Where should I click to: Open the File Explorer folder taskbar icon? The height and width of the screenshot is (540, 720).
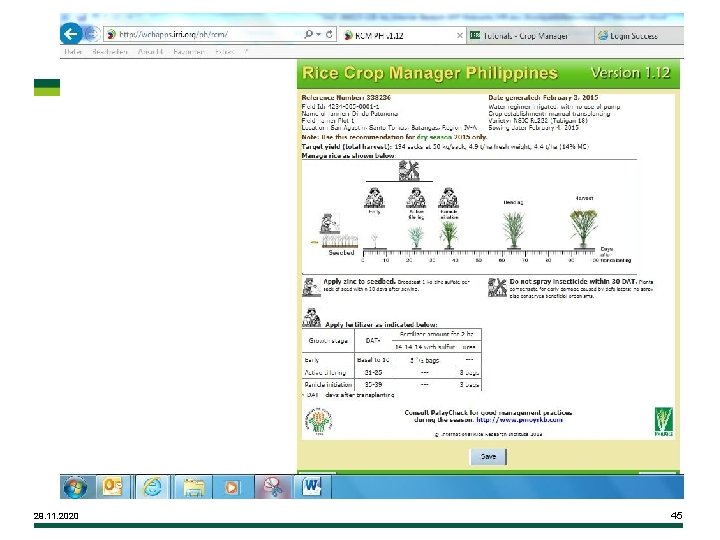tap(194, 487)
